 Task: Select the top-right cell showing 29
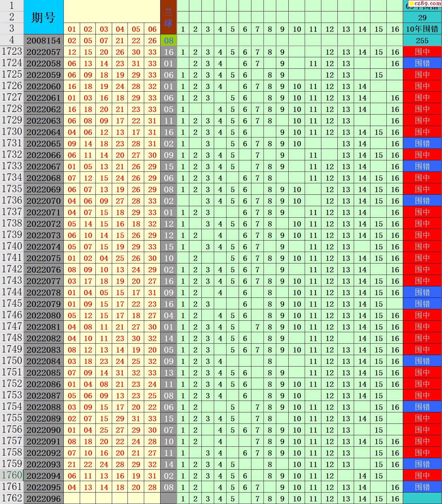[422, 18]
